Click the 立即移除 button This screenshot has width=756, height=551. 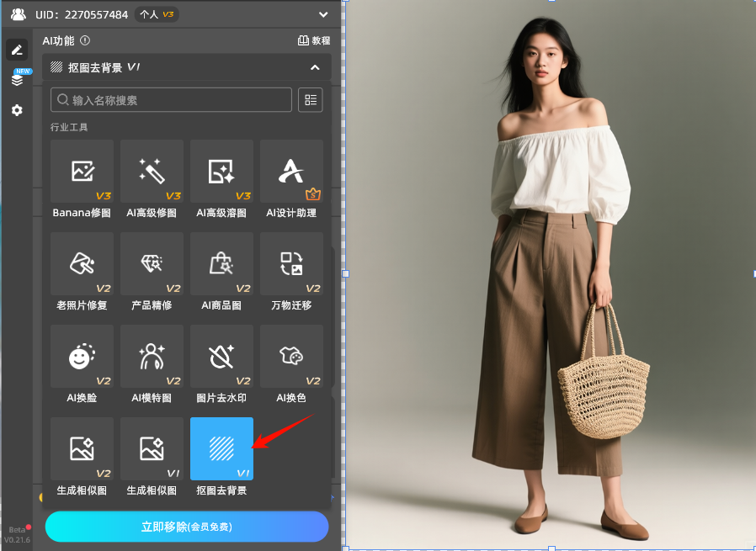tap(186, 527)
